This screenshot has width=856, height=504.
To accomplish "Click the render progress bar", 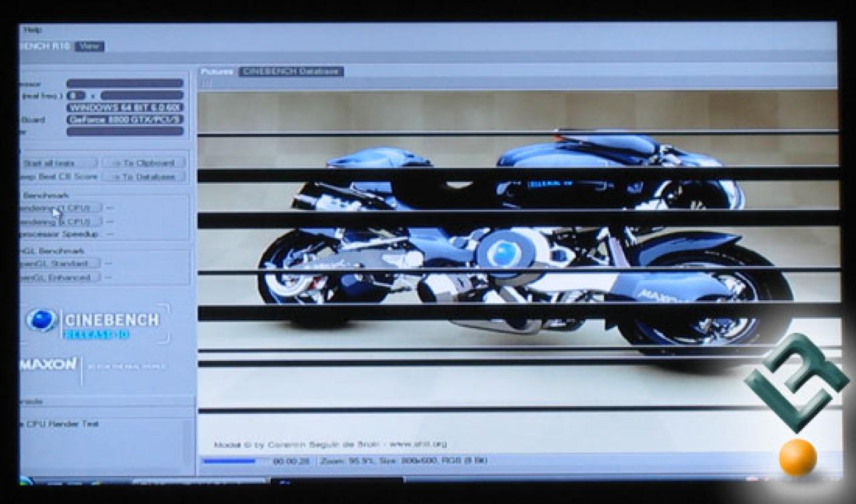I will 234,461.
